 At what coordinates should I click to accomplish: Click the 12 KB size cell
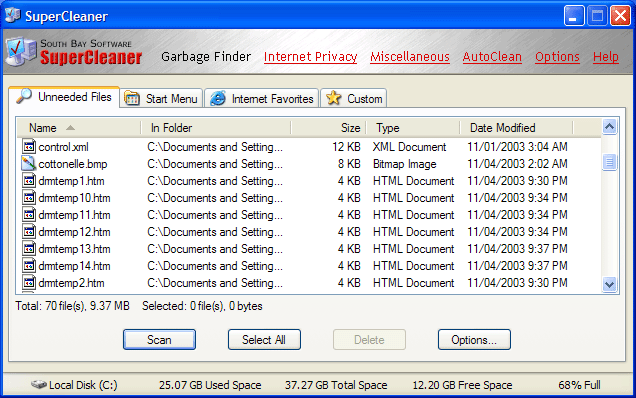[346, 147]
